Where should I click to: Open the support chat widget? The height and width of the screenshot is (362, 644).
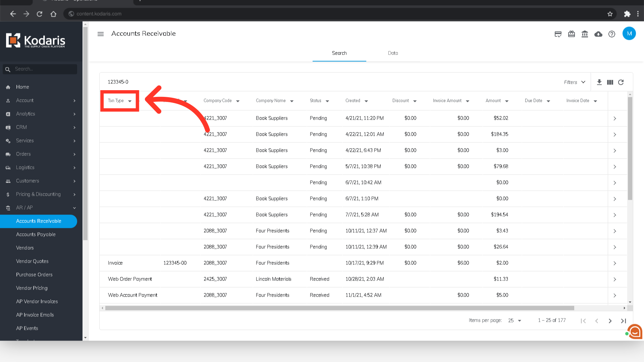(x=634, y=331)
